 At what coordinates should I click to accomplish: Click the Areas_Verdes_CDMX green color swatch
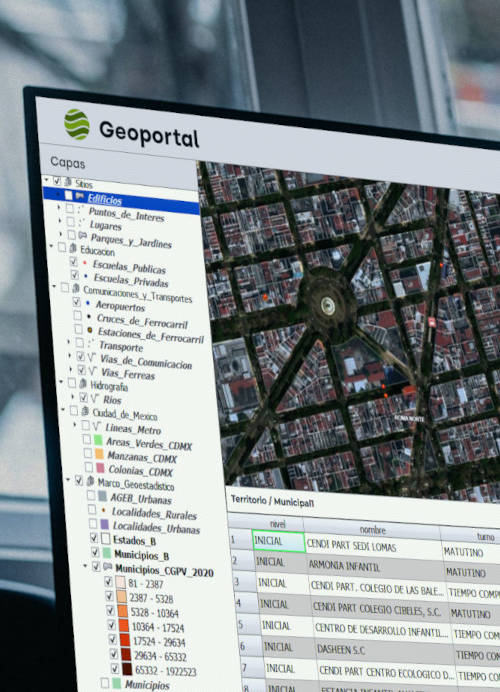click(x=98, y=440)
